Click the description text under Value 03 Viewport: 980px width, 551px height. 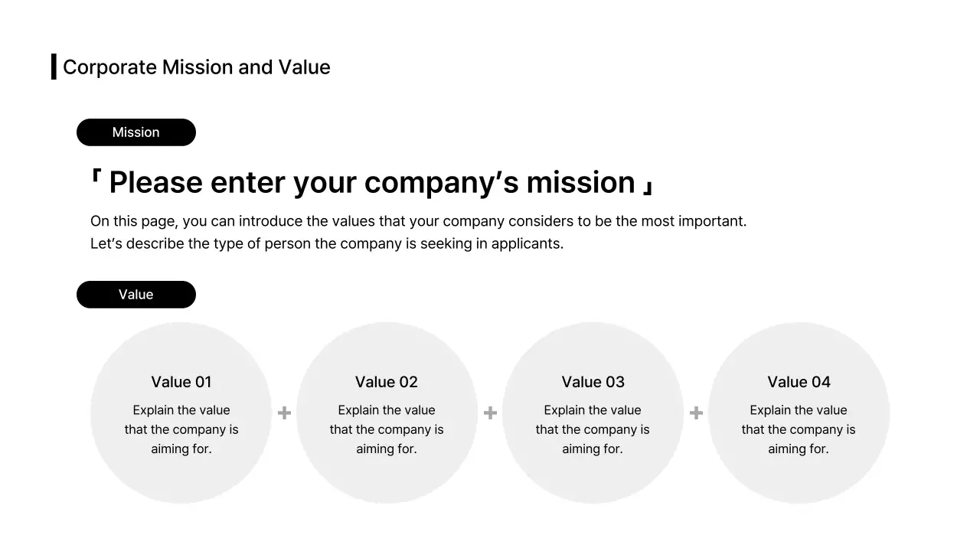click(593, 429)
